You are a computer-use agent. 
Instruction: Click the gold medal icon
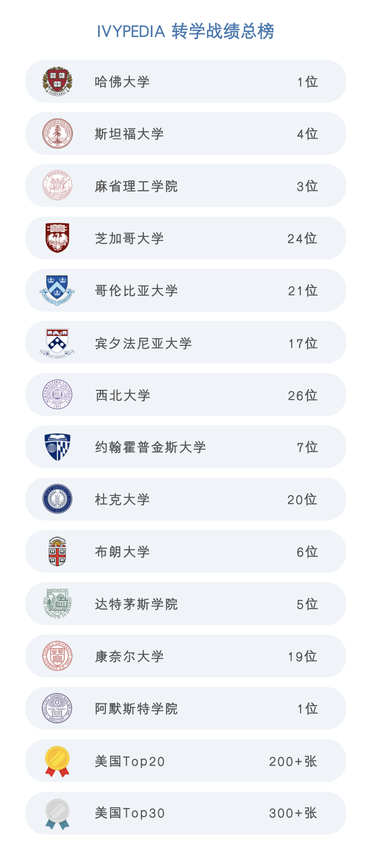pyautogui.click(x=57, y=761)
